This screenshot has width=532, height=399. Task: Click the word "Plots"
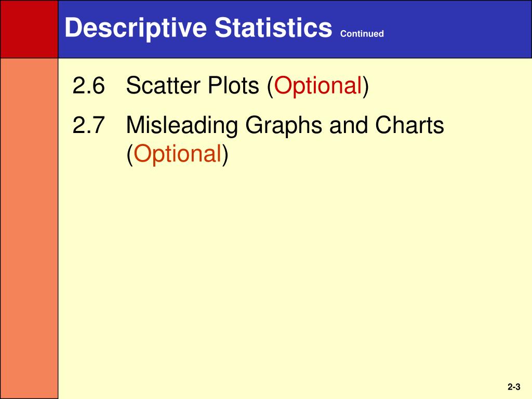233,85
